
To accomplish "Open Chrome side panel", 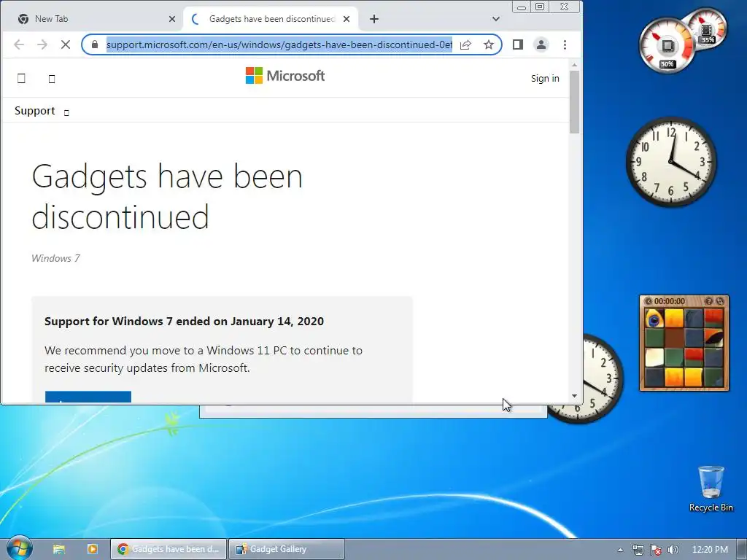I will pyautogui.click(x=518, y=44).
